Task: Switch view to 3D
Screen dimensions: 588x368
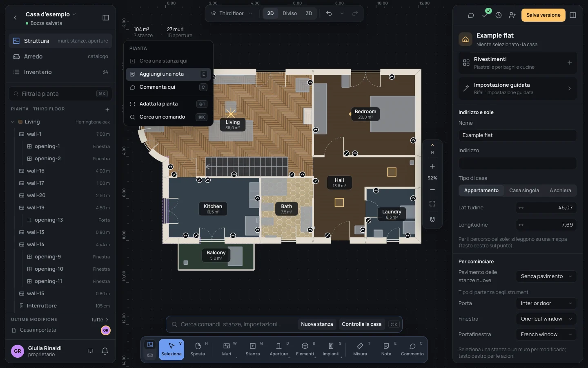Action: 309,13
